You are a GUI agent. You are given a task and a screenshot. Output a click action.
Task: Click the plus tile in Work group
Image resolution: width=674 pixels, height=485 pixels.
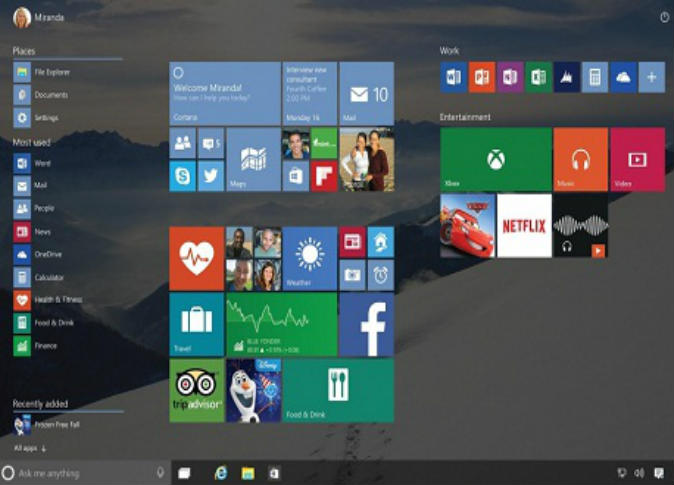click(x=652, y=77)
